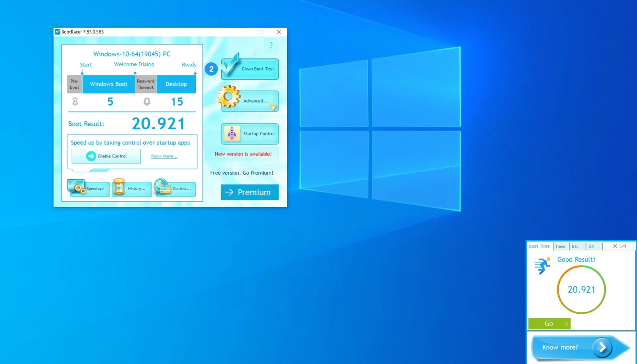Click the Windows Boot time value 5
This screenshot has height=364, width=637.
pos(110,102)
